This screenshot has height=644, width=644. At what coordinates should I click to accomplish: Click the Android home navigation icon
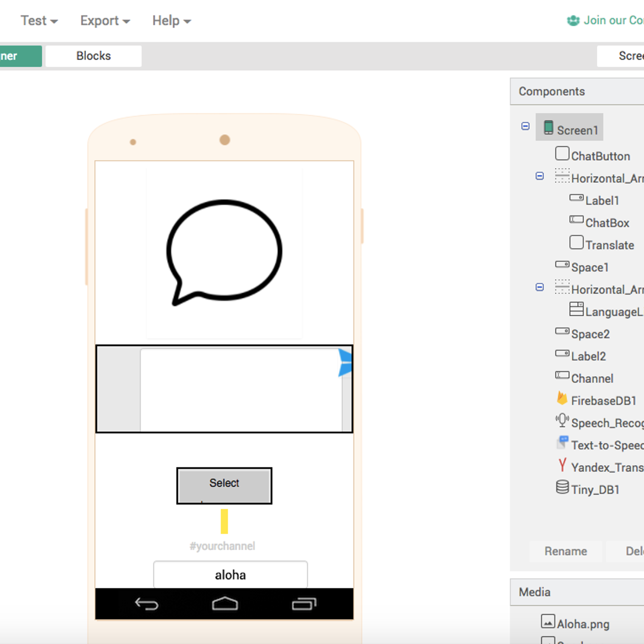pos(225,603)
